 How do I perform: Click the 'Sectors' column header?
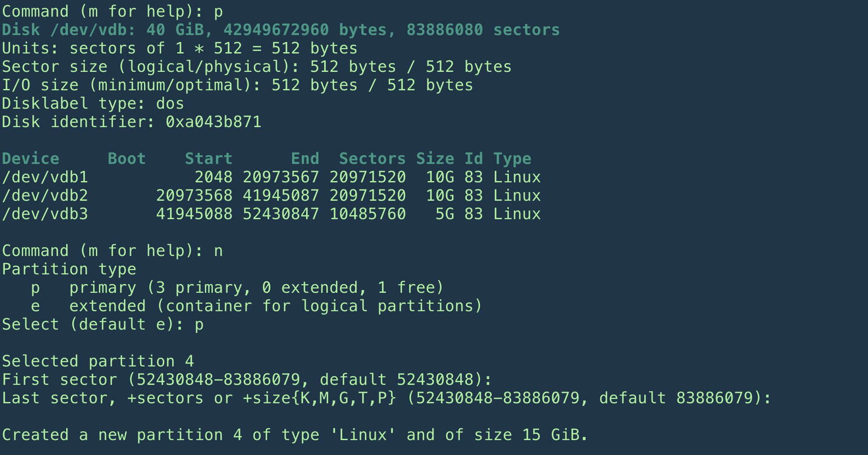[372, 159]
